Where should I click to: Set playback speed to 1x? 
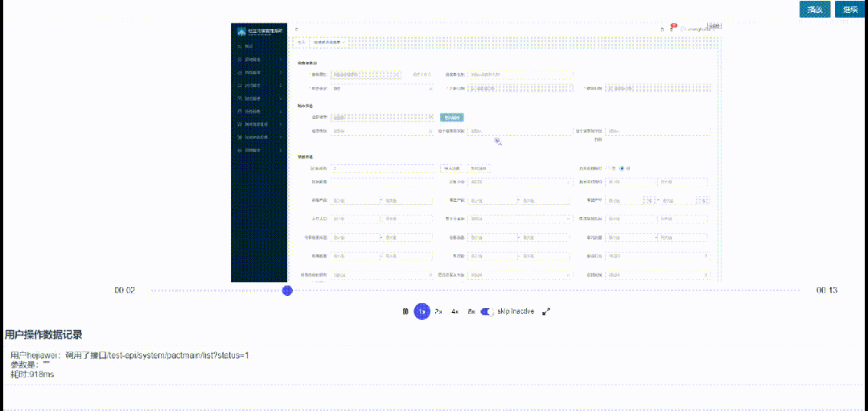point(422,312)
